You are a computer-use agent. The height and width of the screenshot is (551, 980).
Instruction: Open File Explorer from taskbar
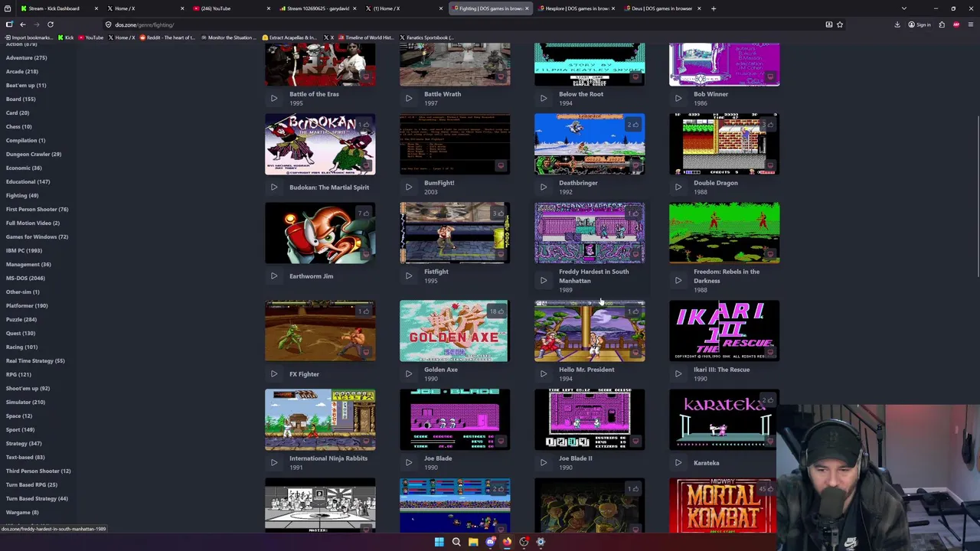click(473, 542)
